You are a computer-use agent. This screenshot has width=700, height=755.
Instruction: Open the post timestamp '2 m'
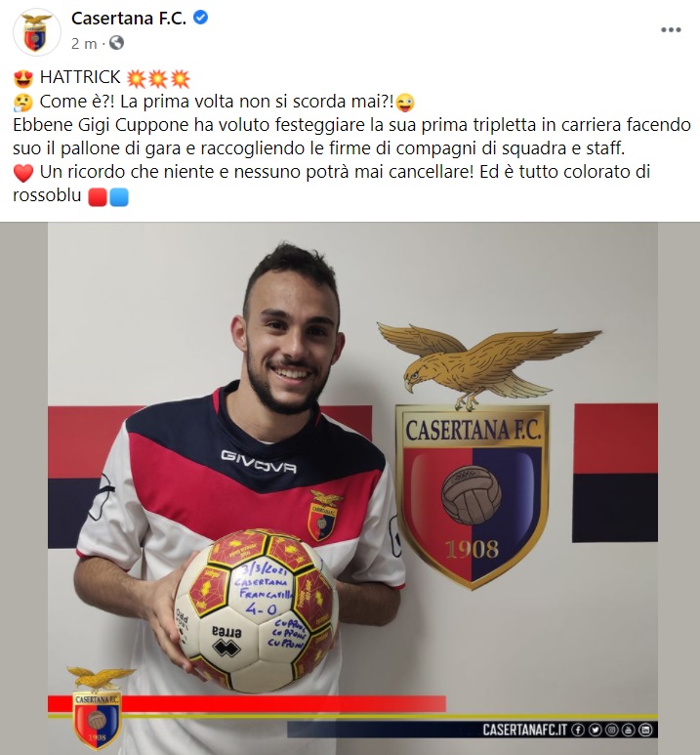pos(84,44)
